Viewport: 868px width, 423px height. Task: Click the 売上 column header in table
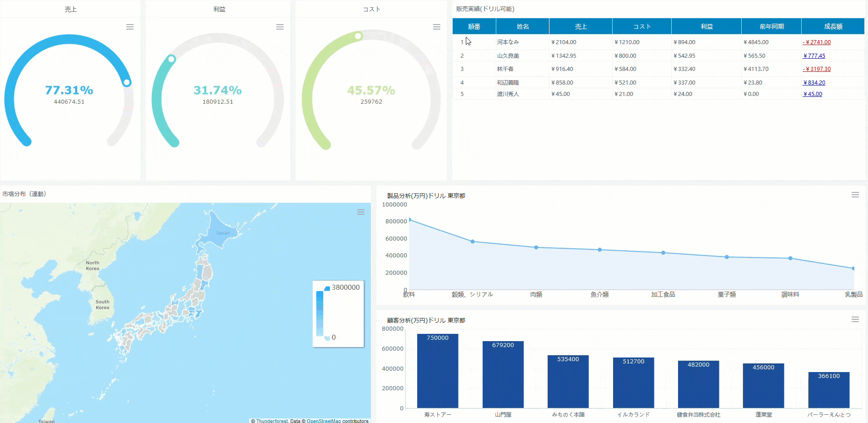click(x=580, y=26)
